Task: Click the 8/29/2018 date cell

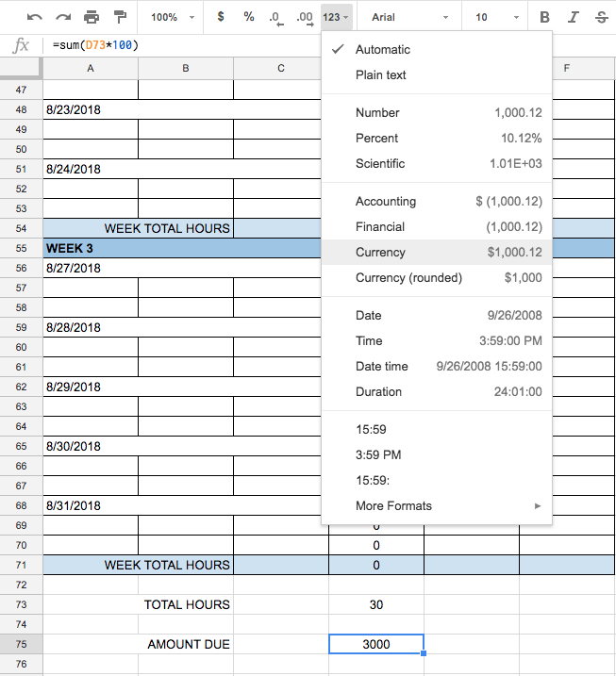Action: 182,387
